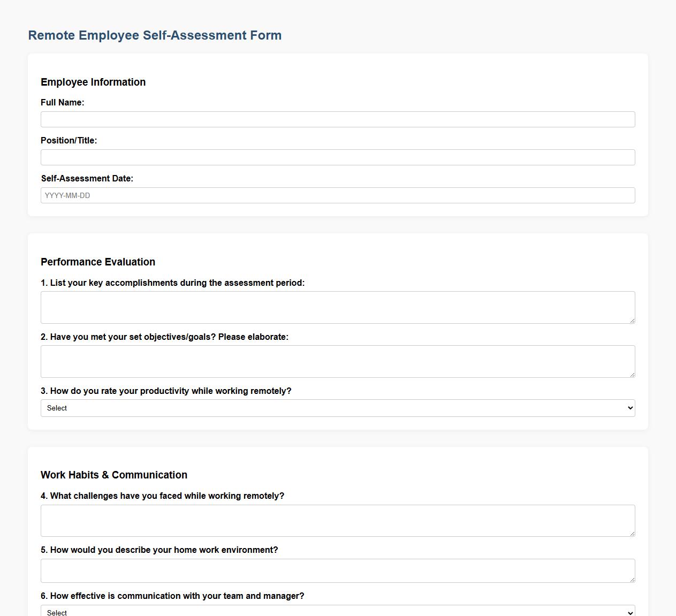The height and width of the screenshot is (616, 676).
Task: Click question 4 about remote work challenges label
Action: (x=163, y=496)
